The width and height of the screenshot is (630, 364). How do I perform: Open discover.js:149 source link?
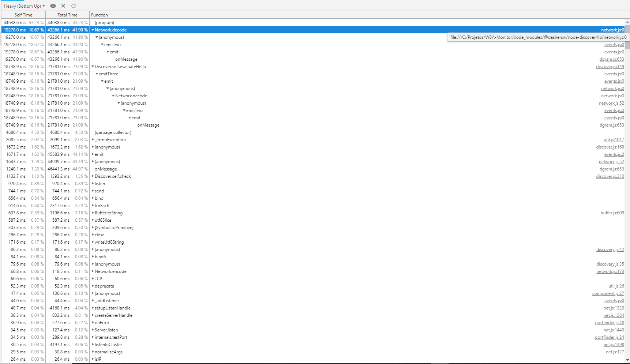click(x=610, y=67)
